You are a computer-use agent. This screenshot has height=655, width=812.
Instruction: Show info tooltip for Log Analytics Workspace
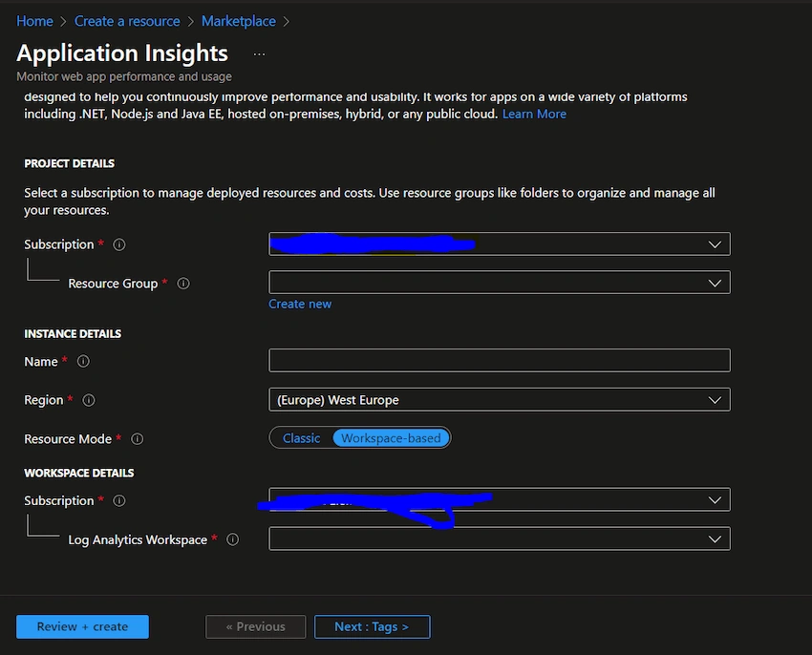click(x=233, y=539)
